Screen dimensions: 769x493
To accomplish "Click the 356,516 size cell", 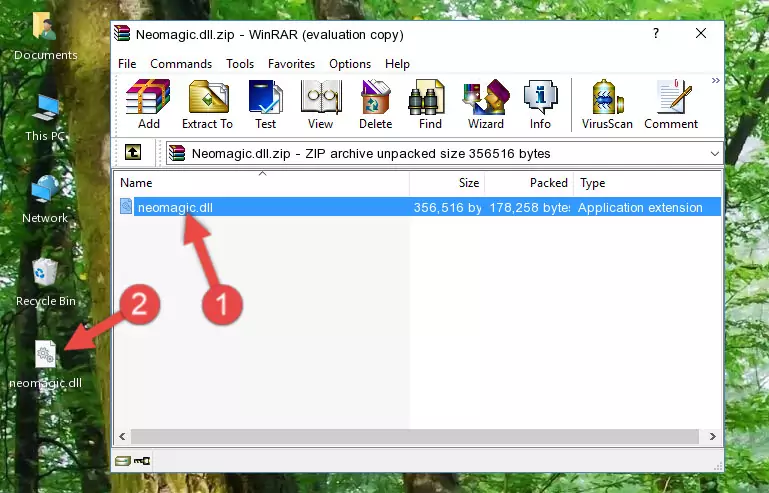I will click(447, 208).
